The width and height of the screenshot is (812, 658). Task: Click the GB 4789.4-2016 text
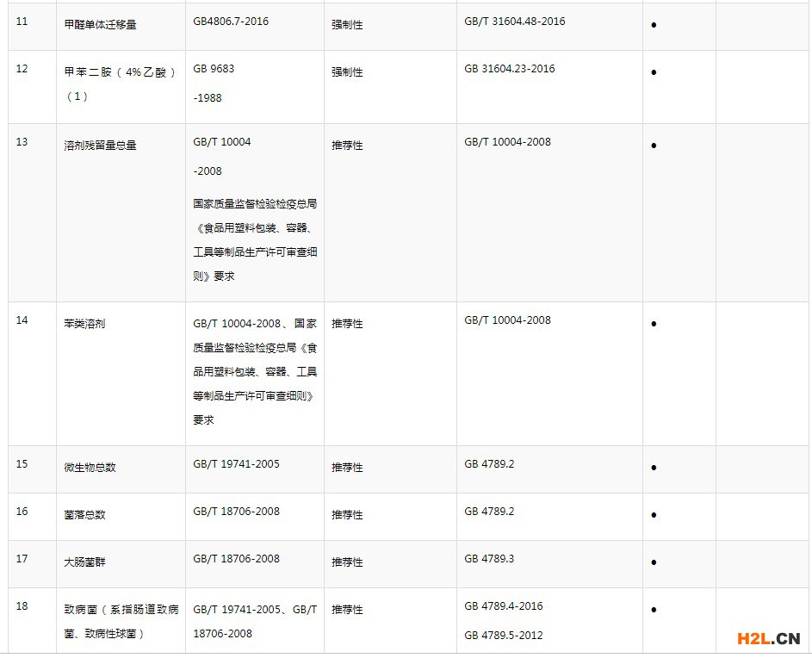504,606
